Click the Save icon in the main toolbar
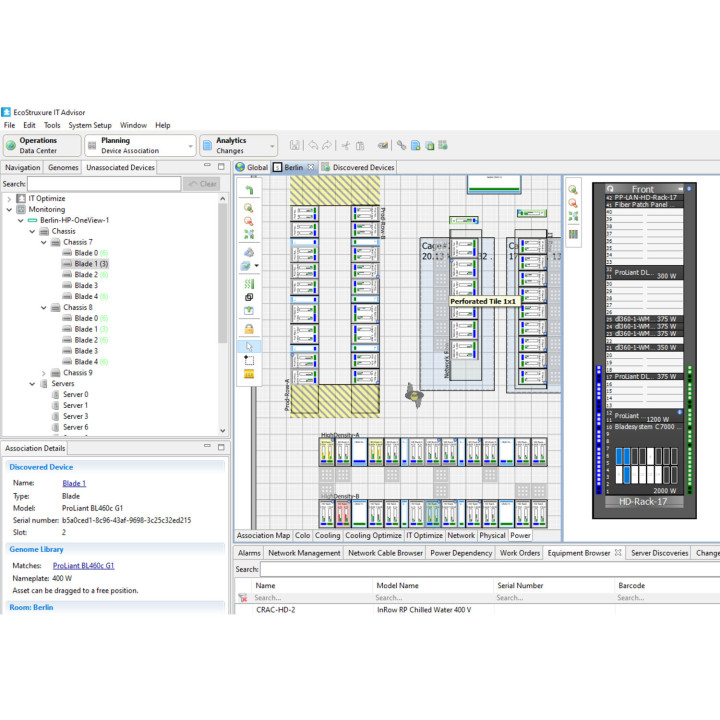The height and width of the screenshot is (720, 720). click(294, 146)
